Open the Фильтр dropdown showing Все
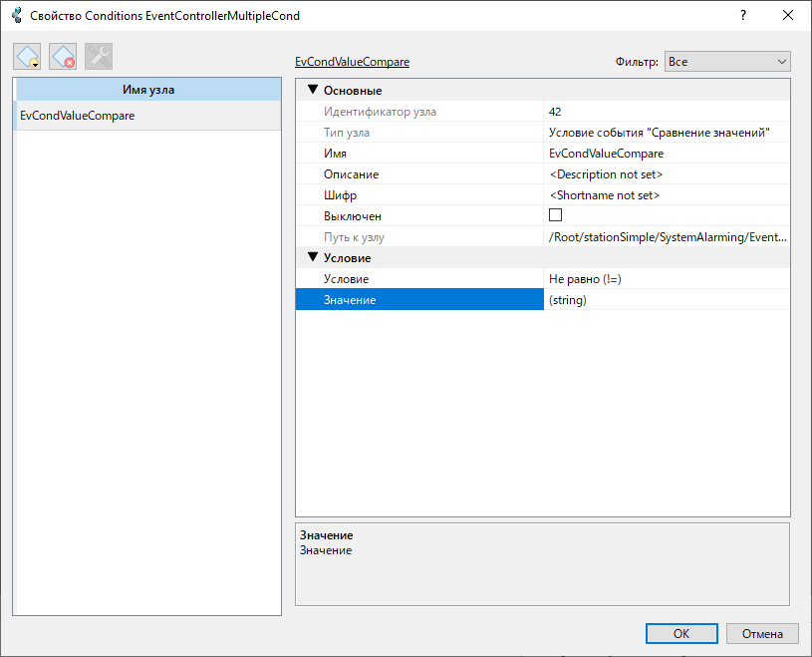 726,62
